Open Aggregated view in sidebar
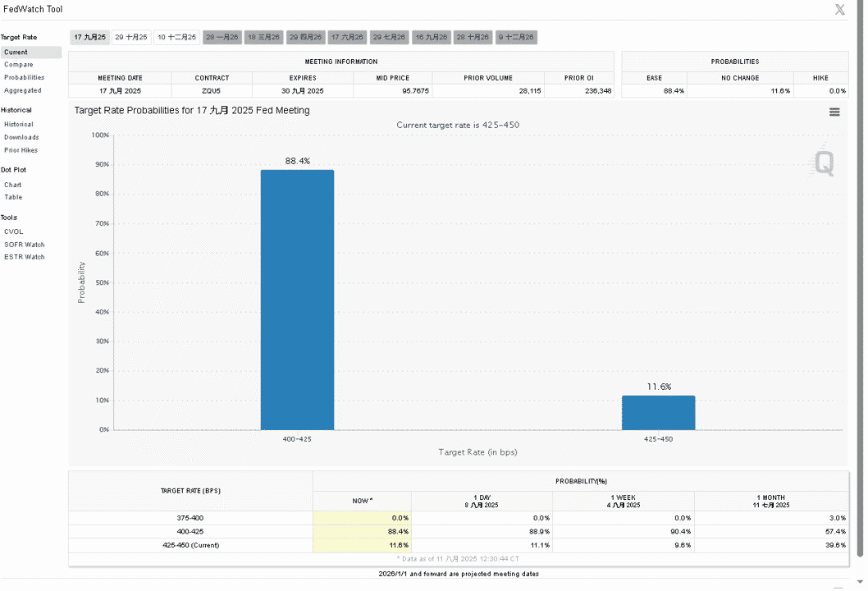868x591 pixels. pos(23,90)
